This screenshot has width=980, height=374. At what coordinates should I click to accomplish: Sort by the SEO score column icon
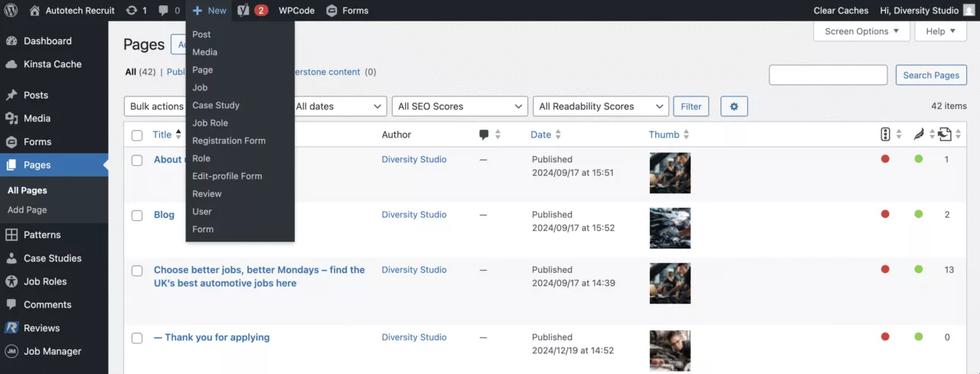tap(885, 135)
